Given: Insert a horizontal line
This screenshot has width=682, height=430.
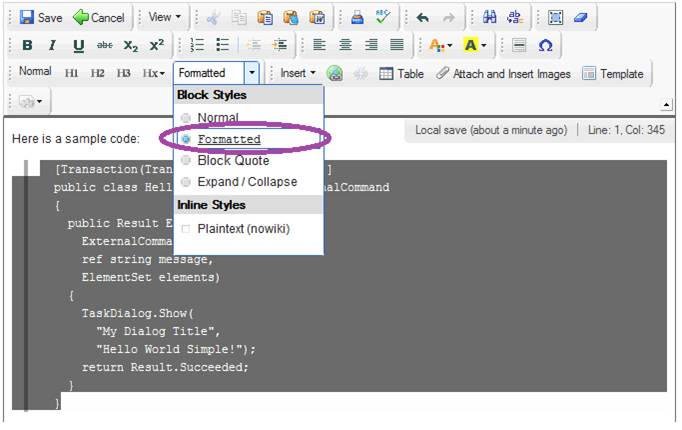Looking at the screenshot, I should [519, 45].
